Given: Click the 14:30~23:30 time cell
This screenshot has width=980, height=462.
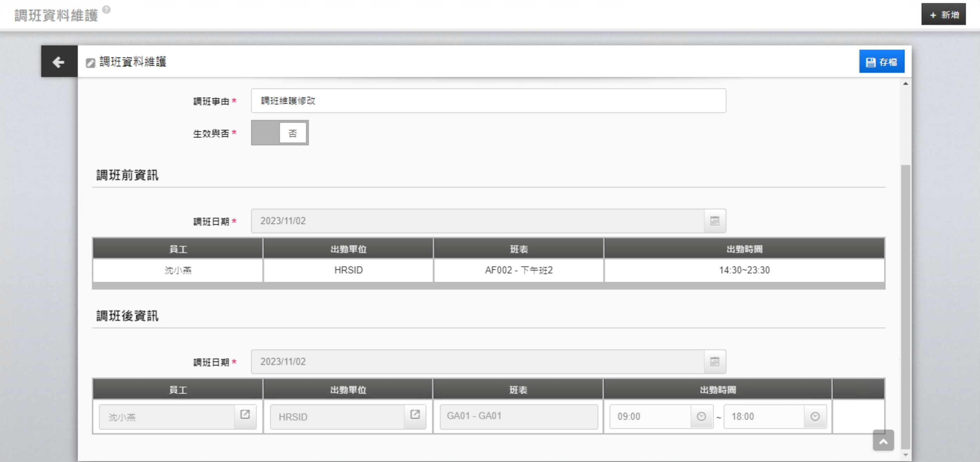Looking at the screenshot, I should (x=744, y=270).
